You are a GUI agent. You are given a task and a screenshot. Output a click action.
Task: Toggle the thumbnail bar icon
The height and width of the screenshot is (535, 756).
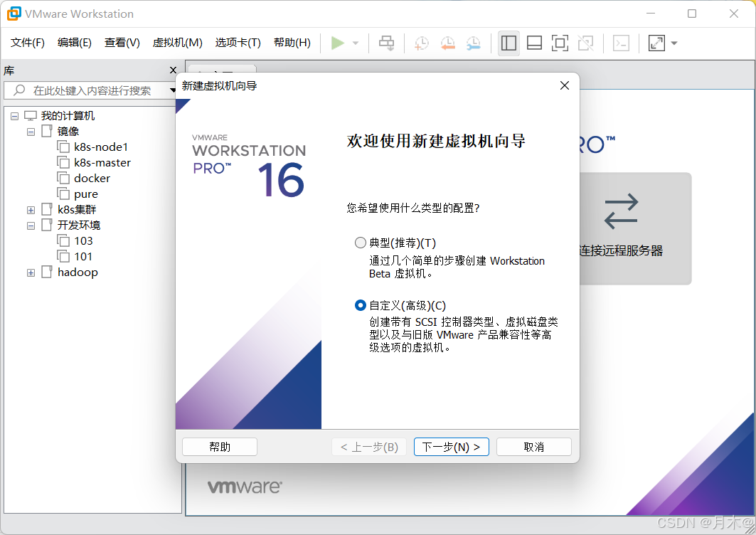pos(534,43)
